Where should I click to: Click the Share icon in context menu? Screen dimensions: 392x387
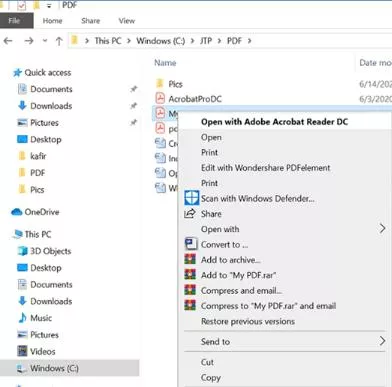190,213
